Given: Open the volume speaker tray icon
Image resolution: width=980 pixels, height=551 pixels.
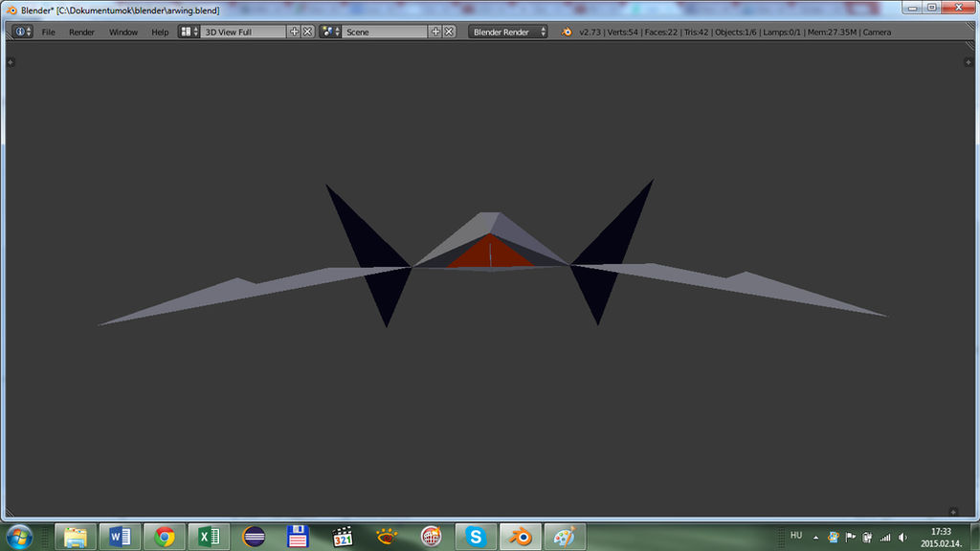Looking at the screenshot, I should click(902, 537).
